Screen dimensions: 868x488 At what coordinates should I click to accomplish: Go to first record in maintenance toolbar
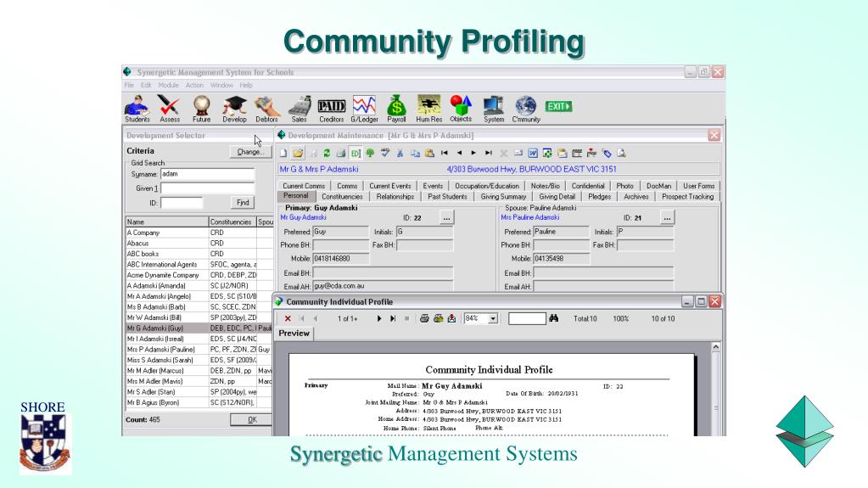444,154
